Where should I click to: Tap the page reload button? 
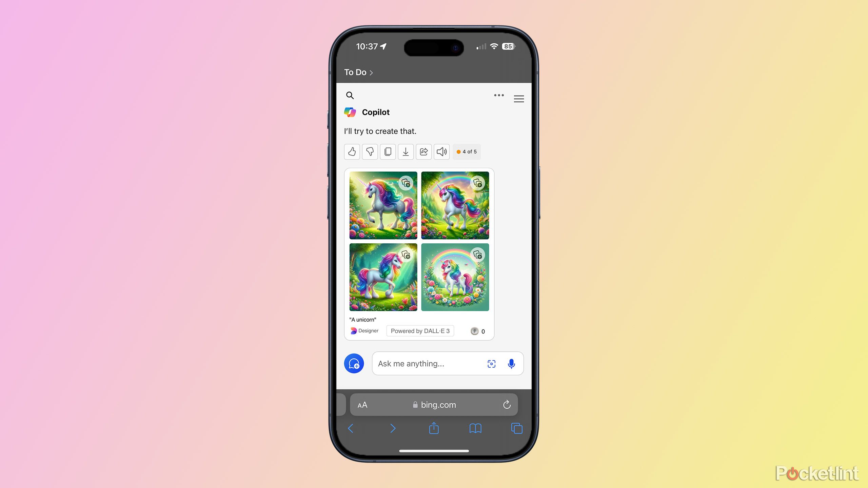(507, 404)
